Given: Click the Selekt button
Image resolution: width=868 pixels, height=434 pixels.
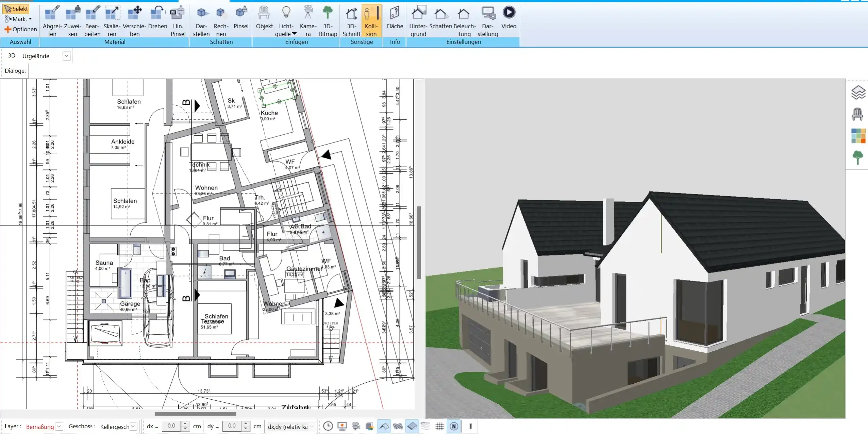Looking at the screenshot, I should point(16,9).
